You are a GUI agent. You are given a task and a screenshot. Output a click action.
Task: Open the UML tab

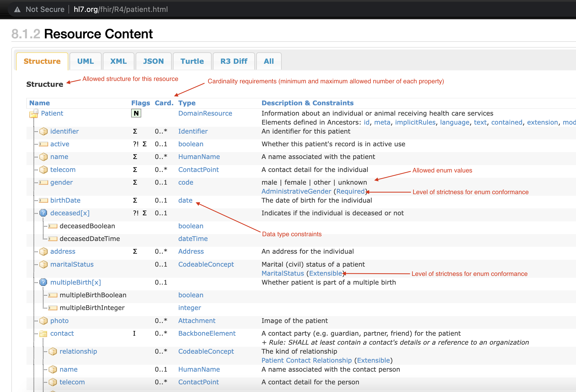pyautogui.click(x=85, y=61)
